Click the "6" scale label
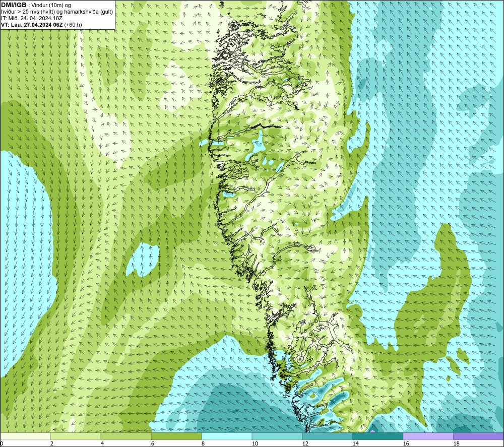504x447 pixels. pos(152,443)
